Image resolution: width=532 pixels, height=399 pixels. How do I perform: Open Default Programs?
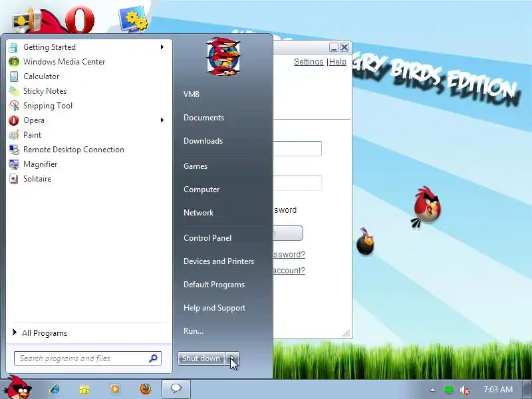(x=214, y=285)
